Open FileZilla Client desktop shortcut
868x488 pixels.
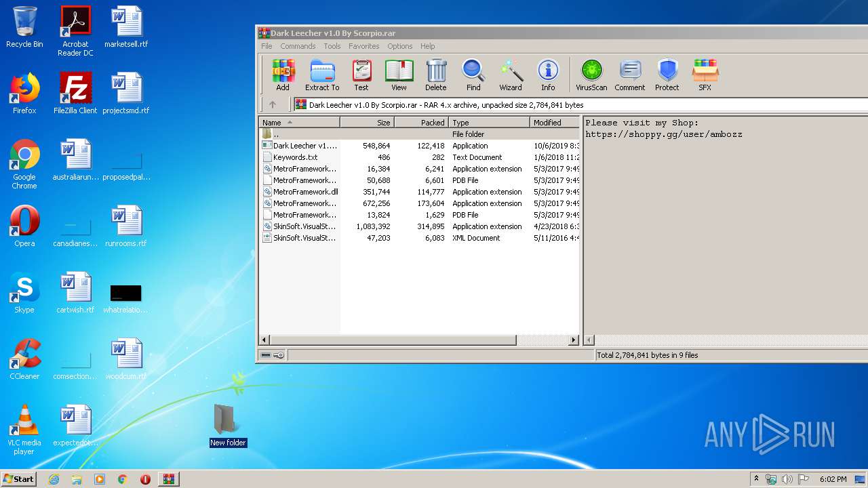pos(75,94)
